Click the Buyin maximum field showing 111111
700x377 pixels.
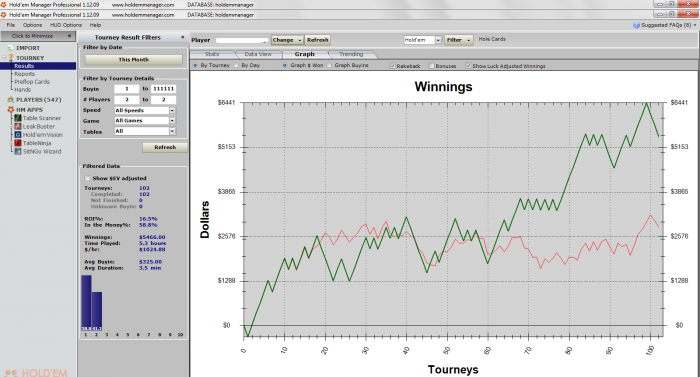pyautogui.click(x=163, y=89)
